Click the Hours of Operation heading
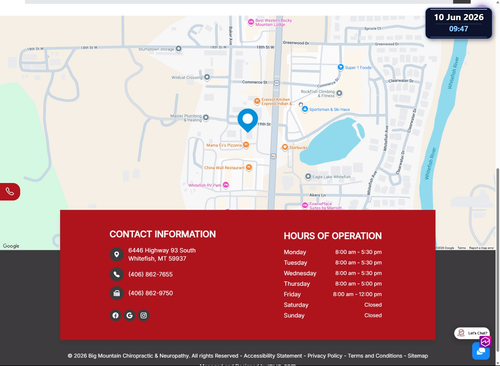 click(333, 236)
